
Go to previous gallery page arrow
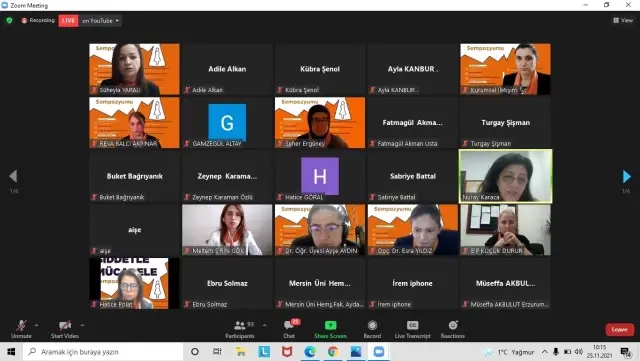pos(13,176)
